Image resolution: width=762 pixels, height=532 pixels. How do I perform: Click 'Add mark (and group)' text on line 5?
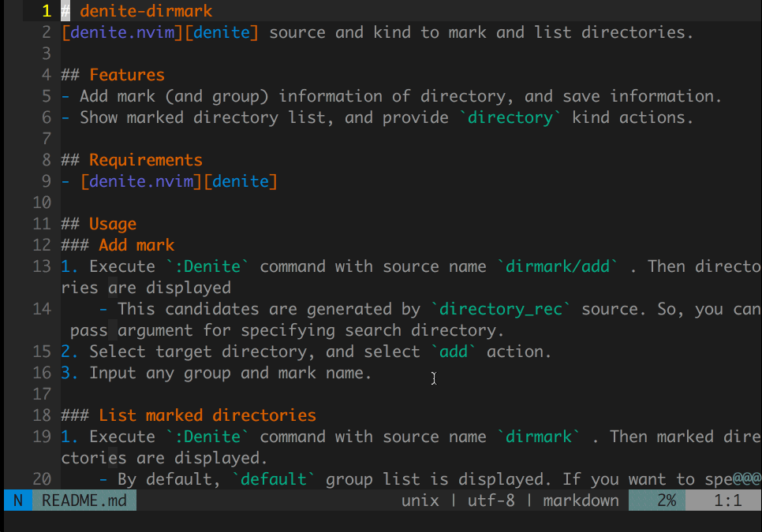[x=174, y=96]
